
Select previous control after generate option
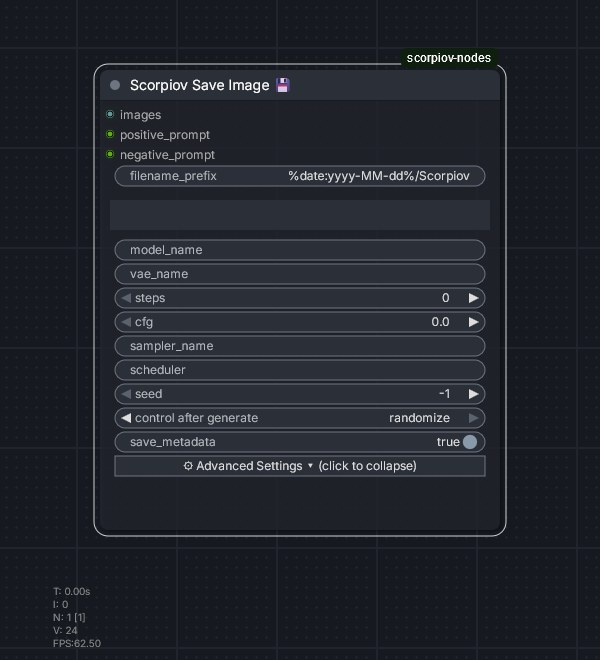125,418
